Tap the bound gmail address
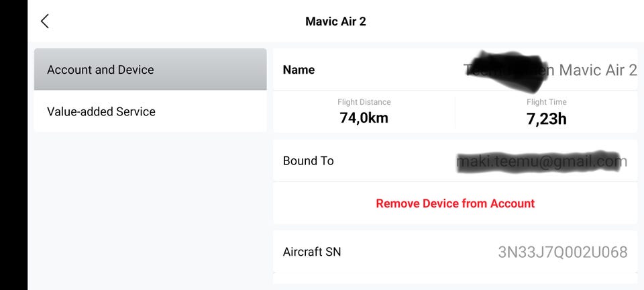644x290 pixels. click(x=541, y=162)
